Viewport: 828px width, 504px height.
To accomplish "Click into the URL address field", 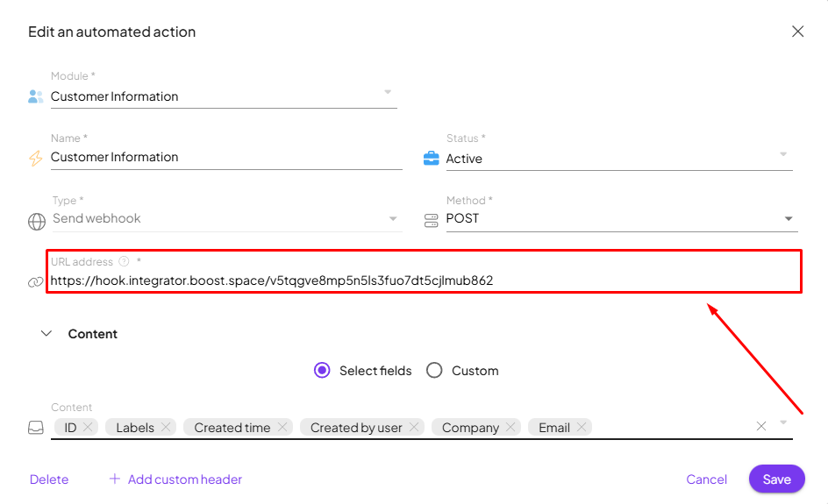I will tap(421, 280).
